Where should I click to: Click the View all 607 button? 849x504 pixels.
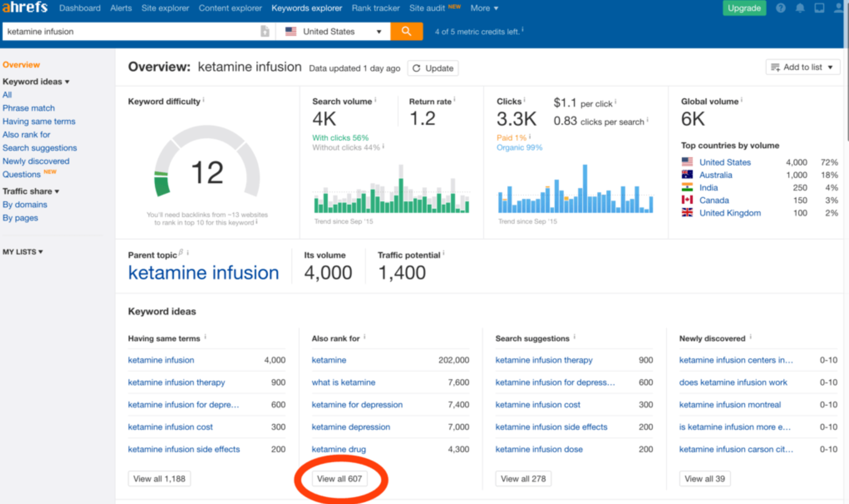pos(339,479)
